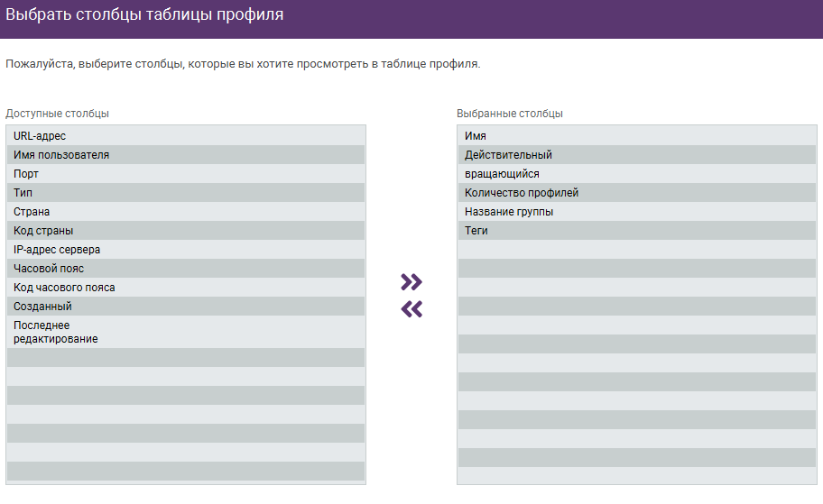
Task: Click the move-right double chevron icon
Action: click(x=411, y=281)
